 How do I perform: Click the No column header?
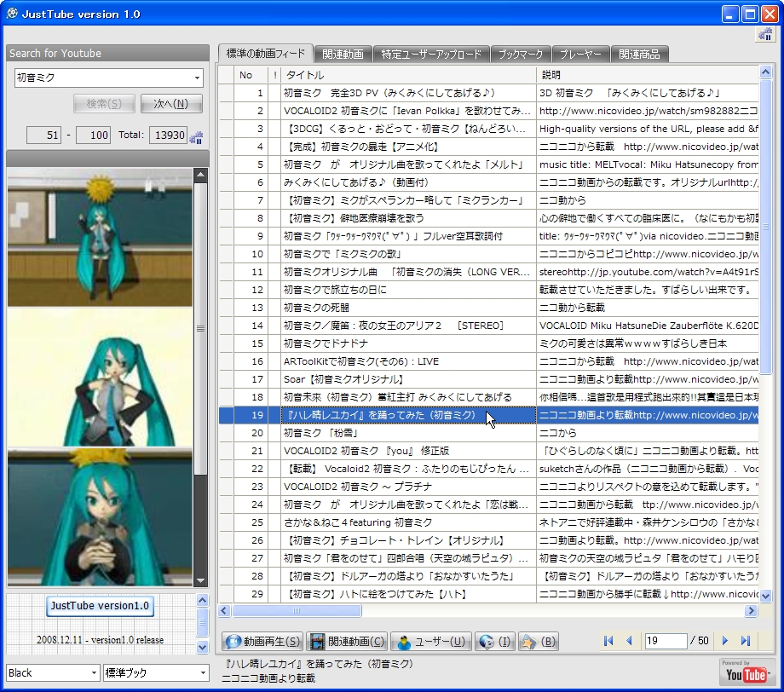pyautogui.click(x=251, y=75)
